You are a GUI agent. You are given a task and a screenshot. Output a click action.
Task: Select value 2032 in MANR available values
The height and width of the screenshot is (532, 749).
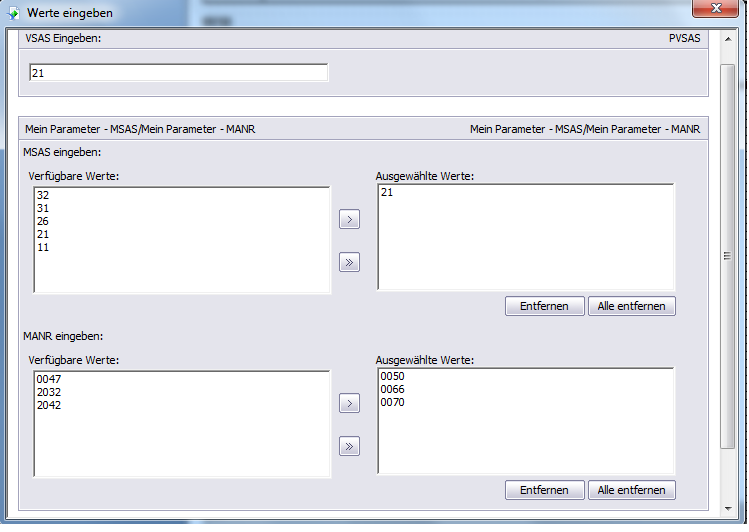pos(49,392)
